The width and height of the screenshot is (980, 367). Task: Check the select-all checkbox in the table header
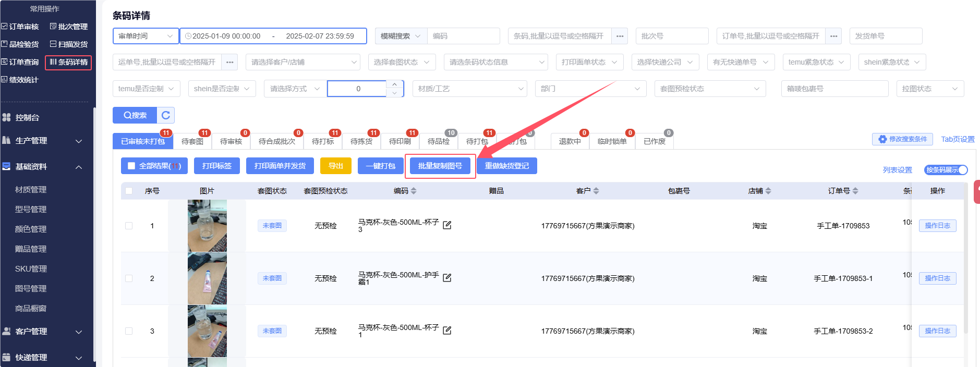tap(129, 191)
